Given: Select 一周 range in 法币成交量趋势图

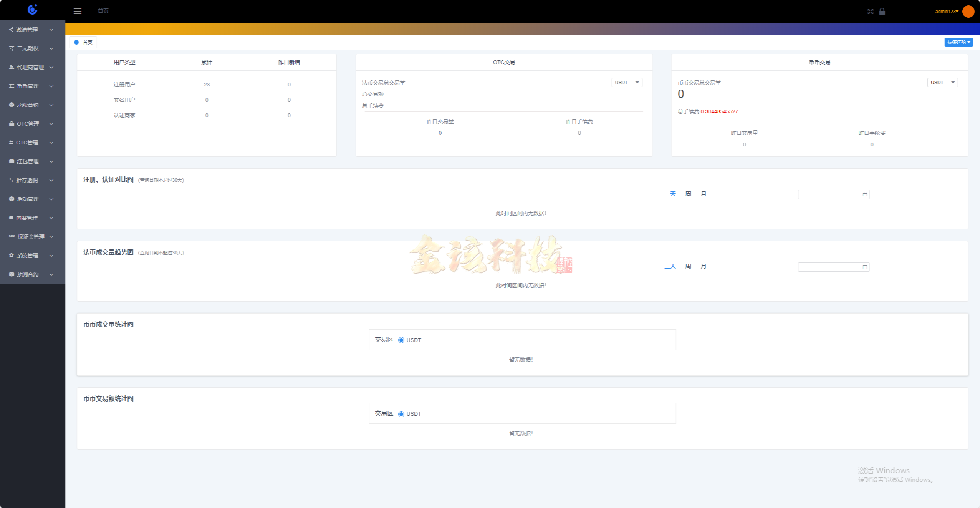Looking at the screenshot, I should (685, 266).
